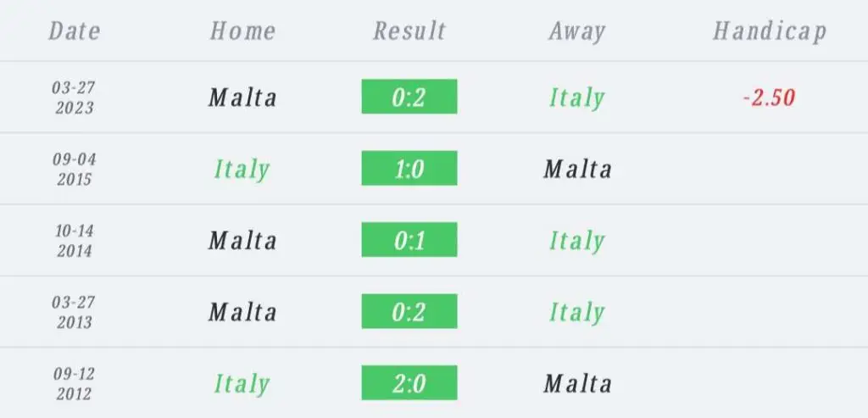Click Malta home team in 2023 row

[242, 98]
